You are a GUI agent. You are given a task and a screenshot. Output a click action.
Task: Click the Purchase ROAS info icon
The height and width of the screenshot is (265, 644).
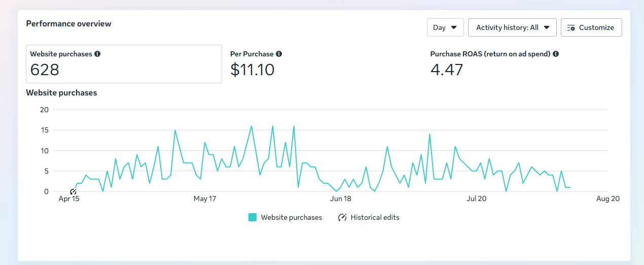(x=556, y=54)
